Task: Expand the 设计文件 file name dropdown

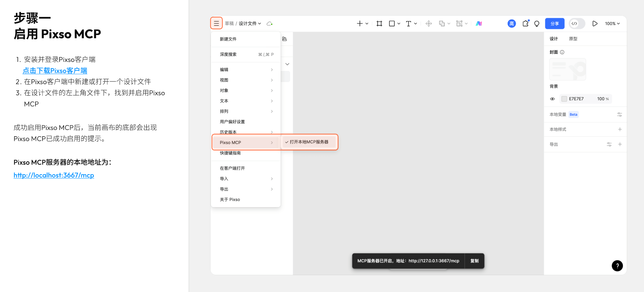Action: [x=249, y=23]
